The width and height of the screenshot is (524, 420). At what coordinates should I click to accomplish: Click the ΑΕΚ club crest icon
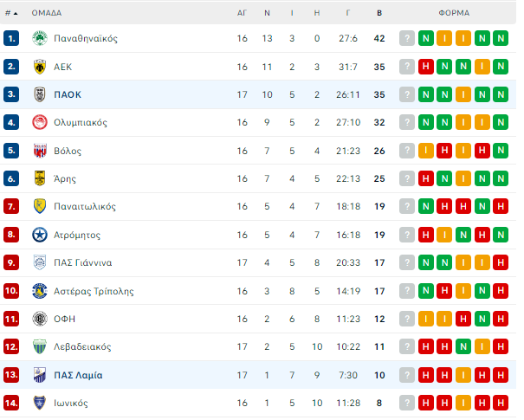point(40,67)
